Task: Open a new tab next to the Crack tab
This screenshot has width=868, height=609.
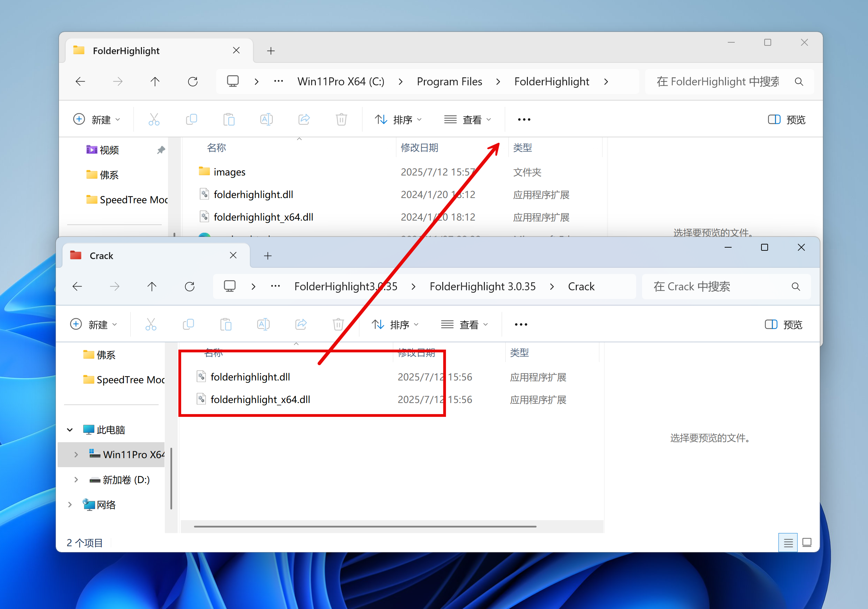Action: pos(268,256)
